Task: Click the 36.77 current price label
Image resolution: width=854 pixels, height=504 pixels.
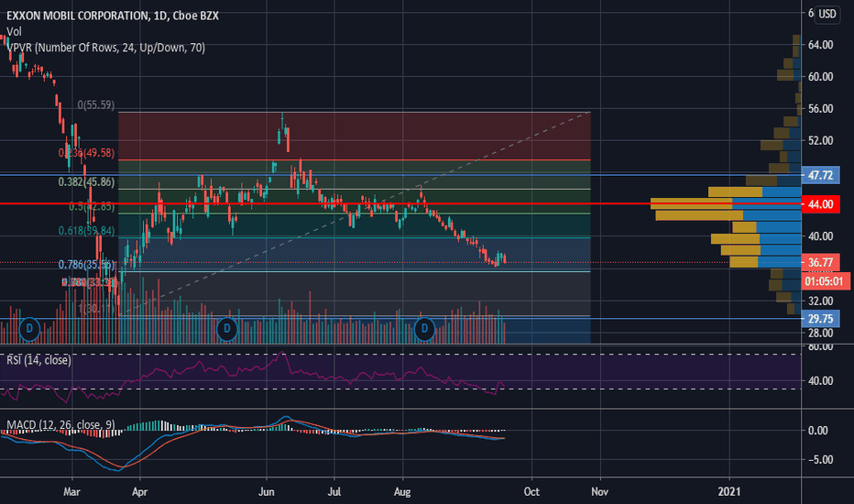Action: [820, 263]
